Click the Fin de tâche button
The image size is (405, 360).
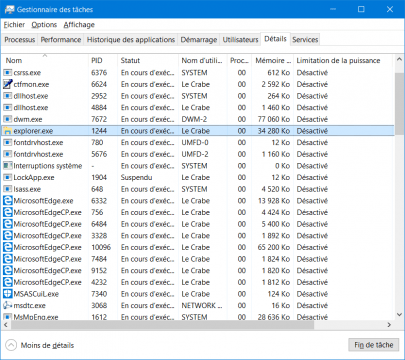pyautogui.click(x=374, y=345)
